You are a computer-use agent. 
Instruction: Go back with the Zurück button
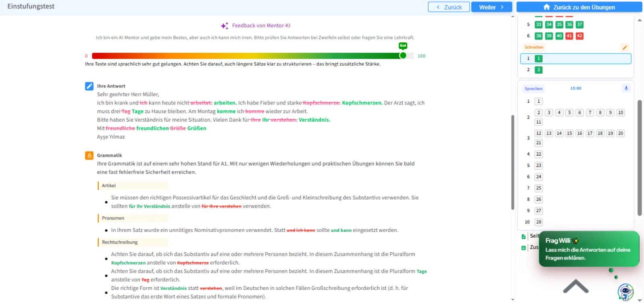point(449,7)
